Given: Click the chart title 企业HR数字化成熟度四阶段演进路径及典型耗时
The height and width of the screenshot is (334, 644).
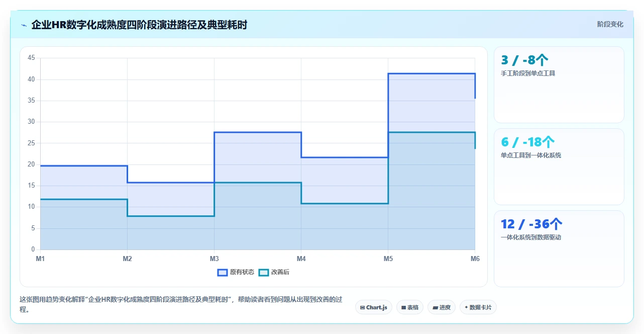Looking at the screenshot, I should click(139, 25).
